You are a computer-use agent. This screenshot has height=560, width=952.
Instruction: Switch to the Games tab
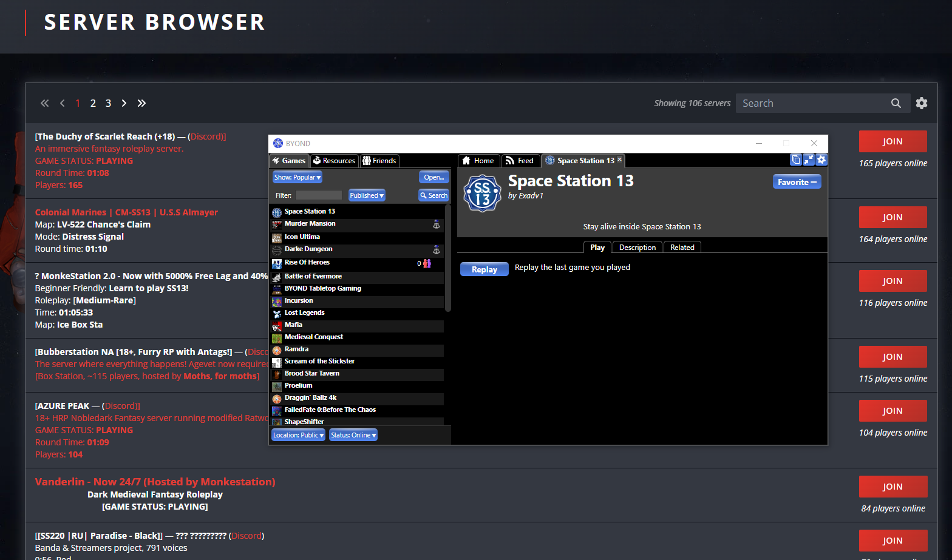pos(289,161)
